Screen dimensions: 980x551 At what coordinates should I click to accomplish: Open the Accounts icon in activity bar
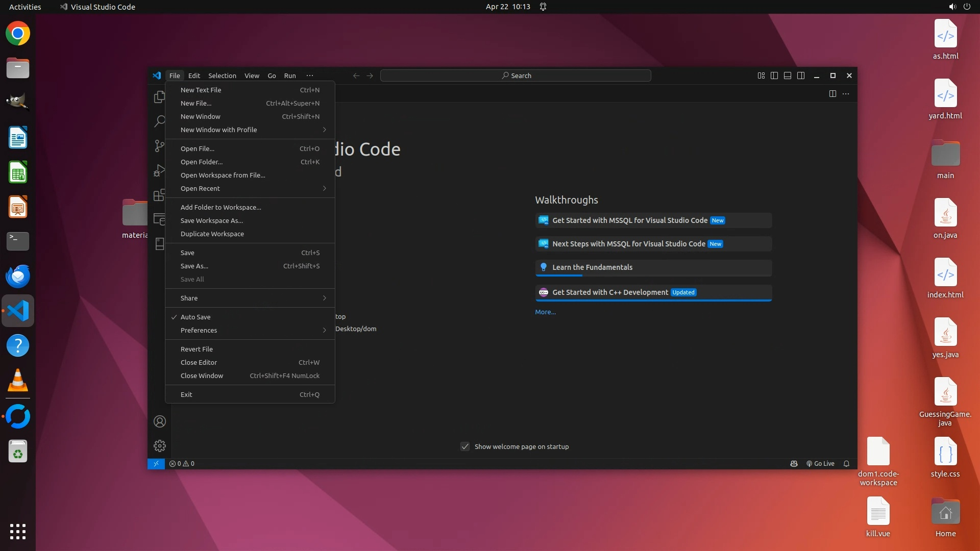pyautogui.click(x=160, y=421)
